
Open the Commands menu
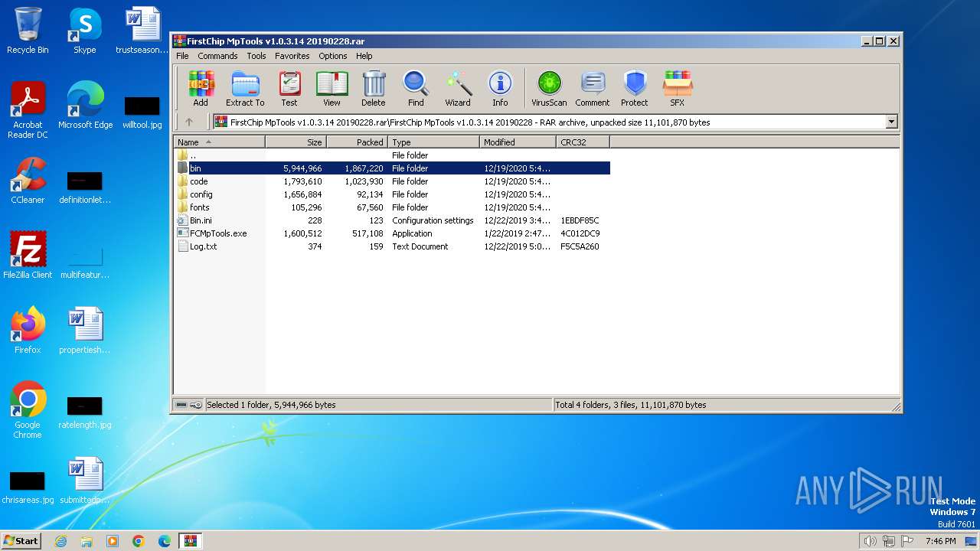point(217,56)
